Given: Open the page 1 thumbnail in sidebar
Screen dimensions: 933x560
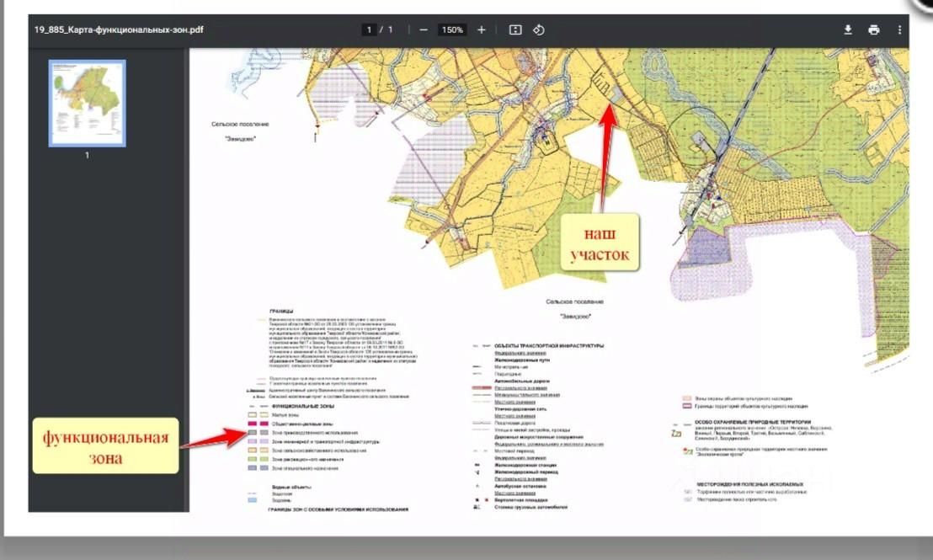Looking at the screenshot, I should click(x=87, y=103).
